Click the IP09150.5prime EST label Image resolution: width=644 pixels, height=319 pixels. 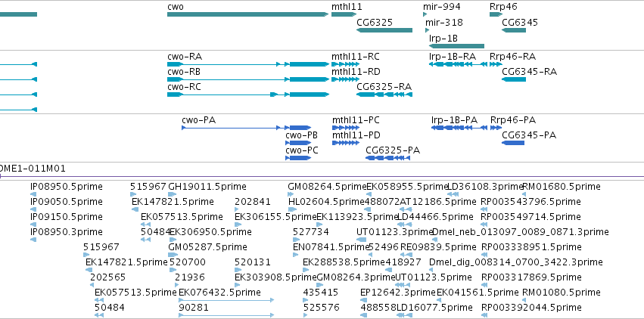[x=66, y=216]
